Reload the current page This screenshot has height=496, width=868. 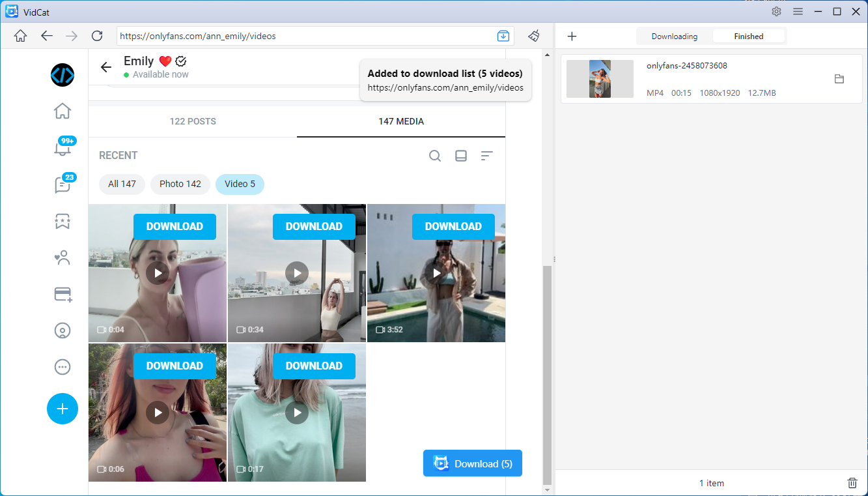(x=97, y=36)
